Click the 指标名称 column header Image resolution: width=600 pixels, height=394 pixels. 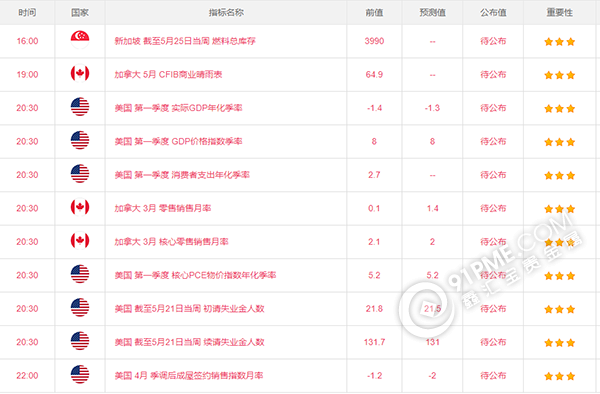click(x=226, y=13)
